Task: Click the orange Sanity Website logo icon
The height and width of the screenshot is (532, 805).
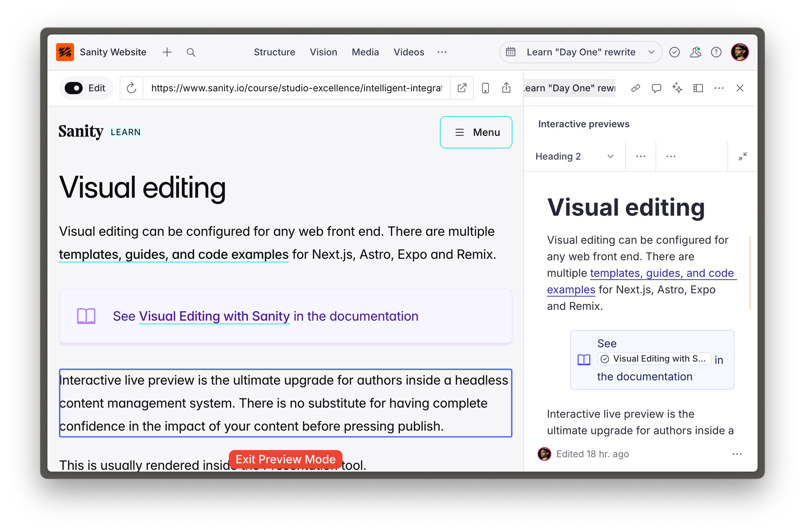Action: [x=65, y=52]
